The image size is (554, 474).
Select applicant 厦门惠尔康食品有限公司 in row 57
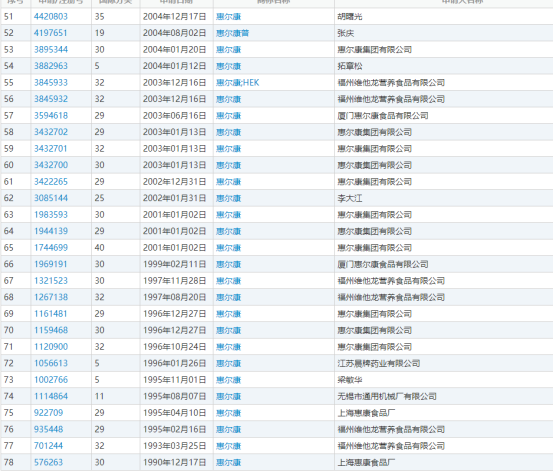click(x=383, y=115)
